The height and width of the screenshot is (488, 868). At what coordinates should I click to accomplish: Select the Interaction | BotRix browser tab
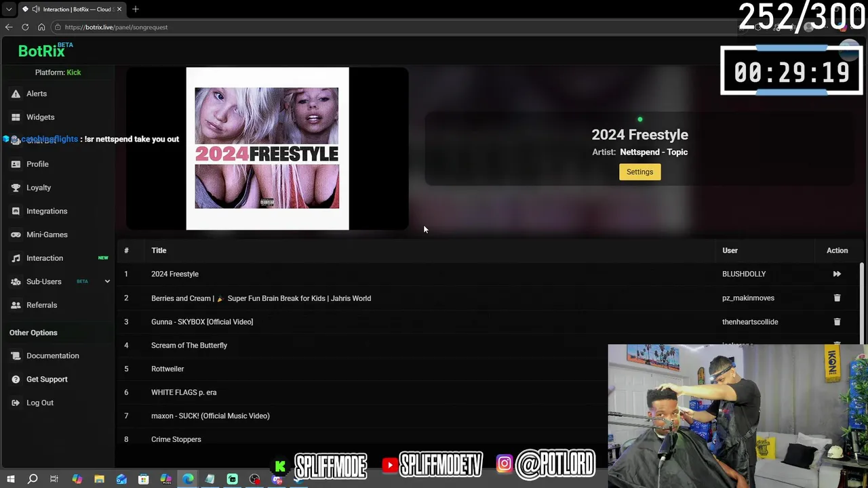pos(72,9)
